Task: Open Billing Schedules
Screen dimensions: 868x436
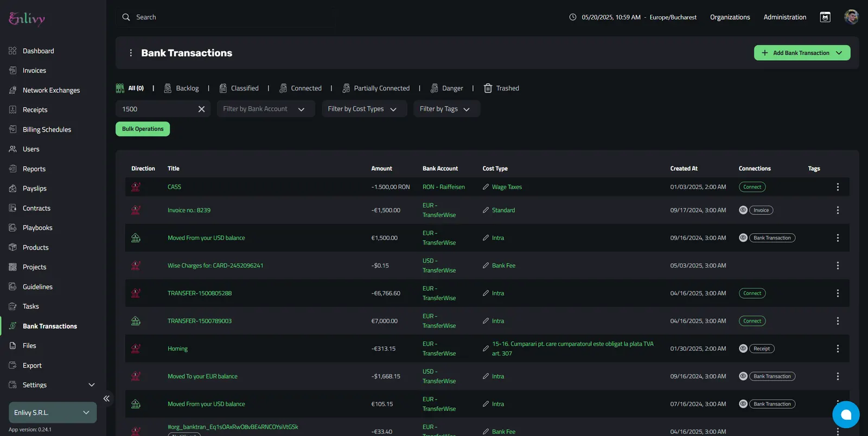Action: [47, 130]
